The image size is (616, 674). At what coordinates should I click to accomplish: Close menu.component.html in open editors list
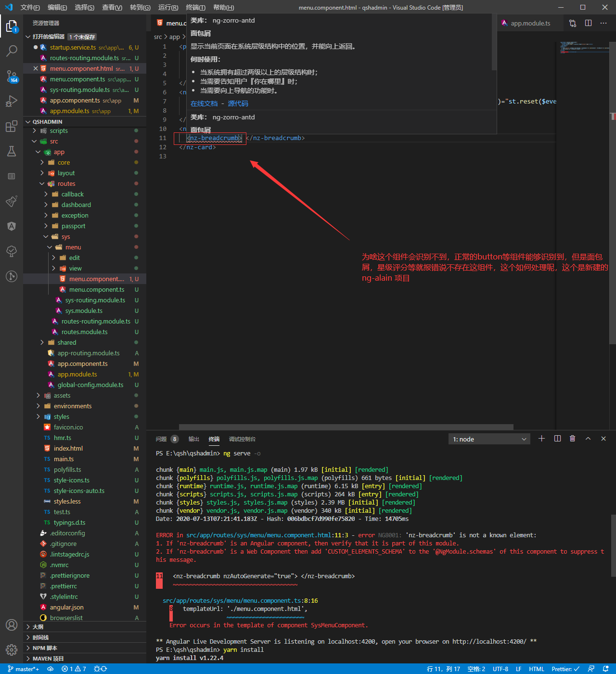coord(36,68)
